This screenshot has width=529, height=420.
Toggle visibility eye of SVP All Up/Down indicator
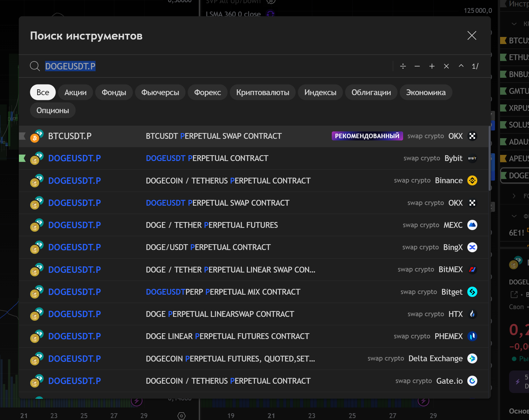(x=271, y=2)
